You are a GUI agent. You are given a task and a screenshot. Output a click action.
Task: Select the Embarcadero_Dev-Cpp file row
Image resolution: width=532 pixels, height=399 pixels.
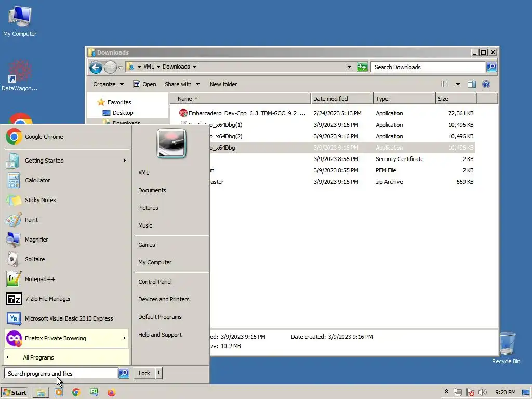coord(326,113)
